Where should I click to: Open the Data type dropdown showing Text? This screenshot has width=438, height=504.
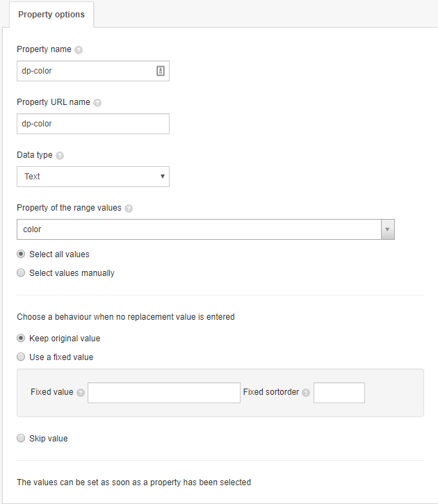93,177
